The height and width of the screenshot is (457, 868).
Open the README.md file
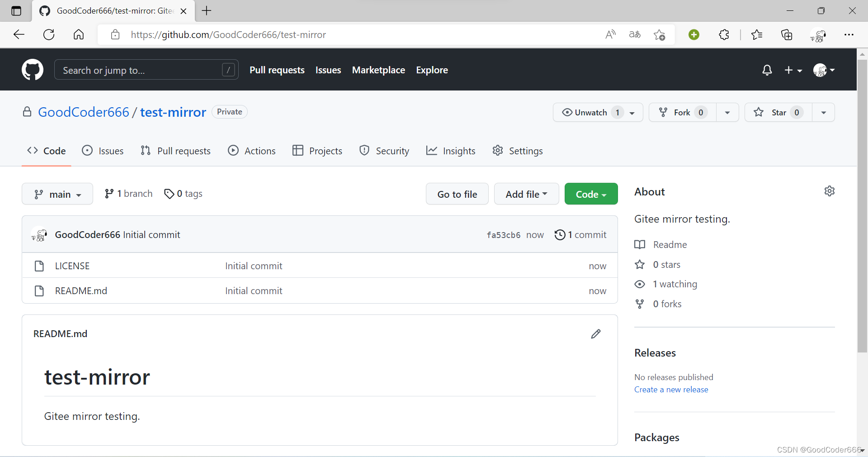point(81,291)
